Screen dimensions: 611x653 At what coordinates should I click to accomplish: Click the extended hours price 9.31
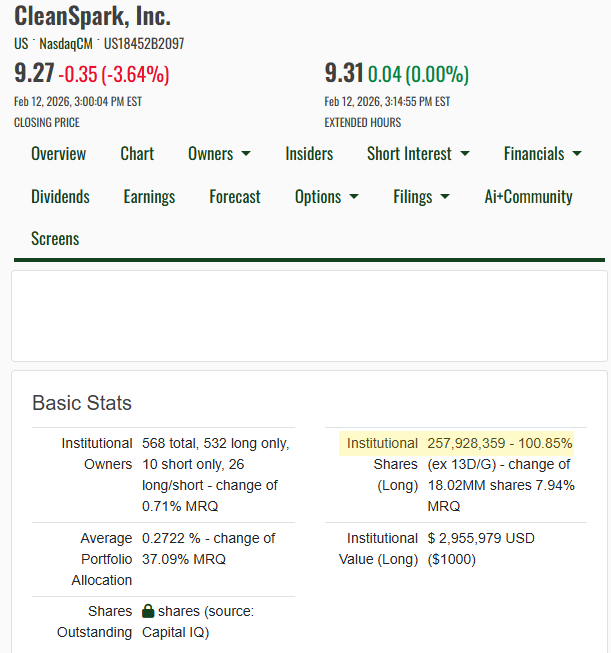tap(344, 73)
